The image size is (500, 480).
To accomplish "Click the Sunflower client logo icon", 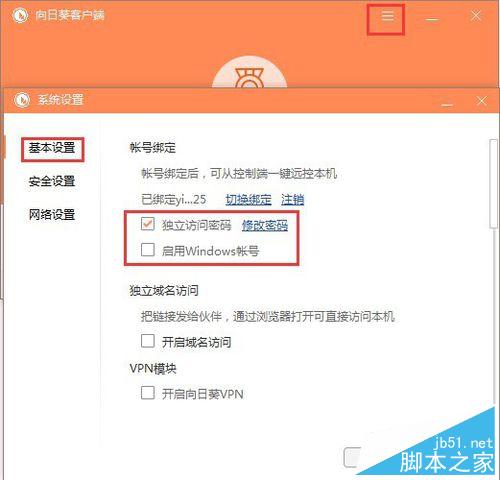I will (20, 15).
